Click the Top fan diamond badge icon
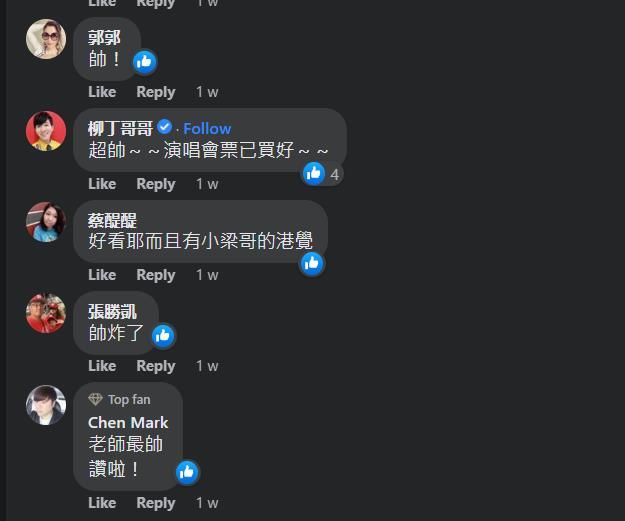Screen dimensions: 625x521 95,399
